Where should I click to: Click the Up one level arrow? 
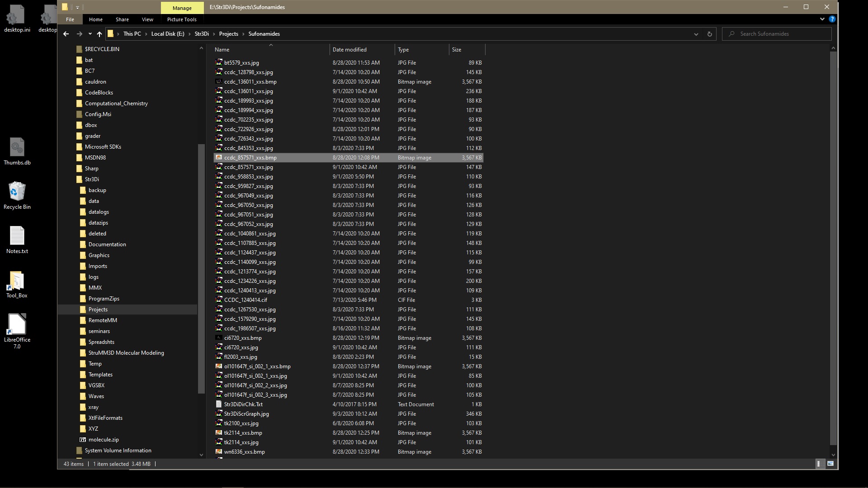tap(99, 34)
